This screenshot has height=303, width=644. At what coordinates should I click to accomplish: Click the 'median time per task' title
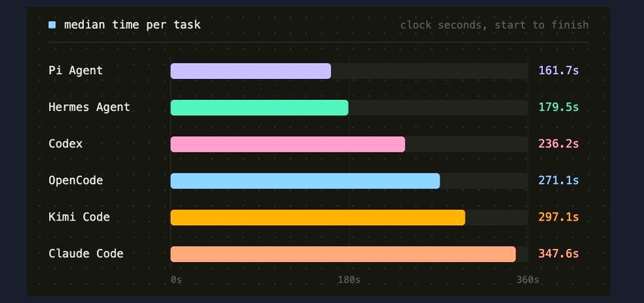coord(132,25)
